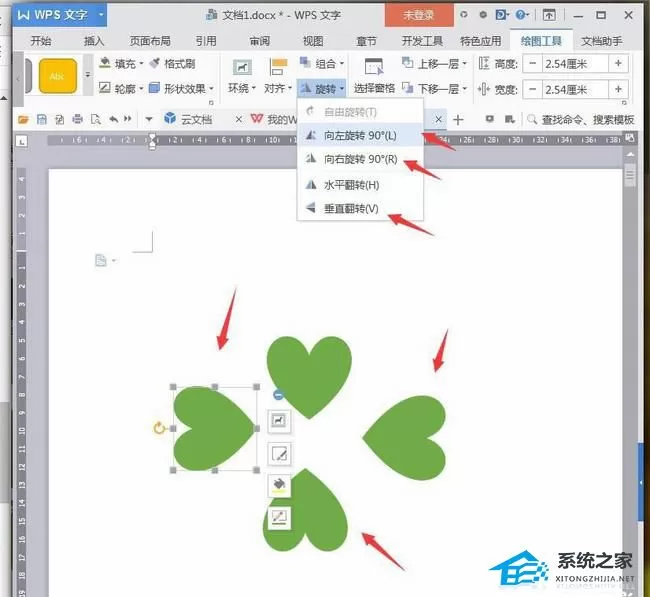Image resolution: width=650 pixels, height=597 pixels.
Task: Click the width value input field
Action: pos(575,90)
